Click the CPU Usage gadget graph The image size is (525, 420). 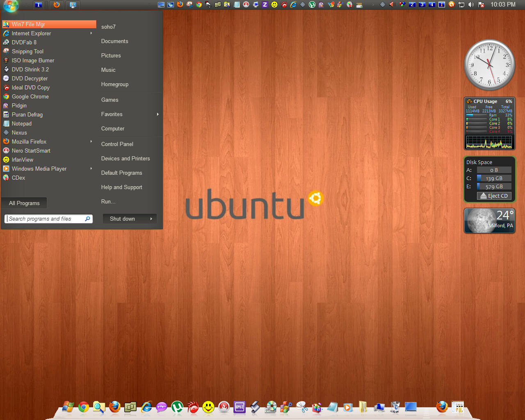489,142
